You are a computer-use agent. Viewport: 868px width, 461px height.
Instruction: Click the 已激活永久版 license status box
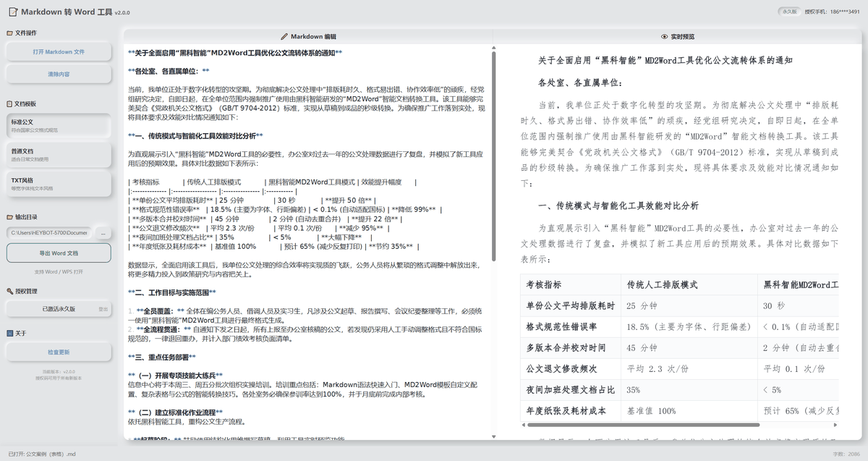point(59,309)
